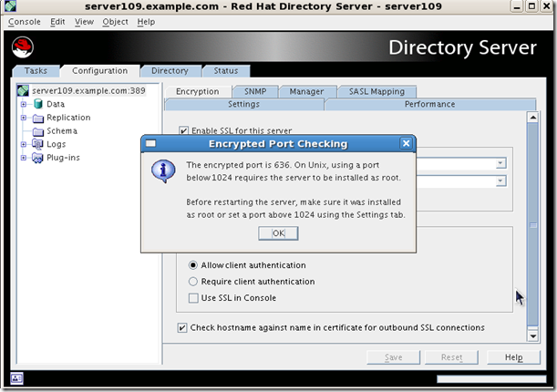This screenshot has width=557, height=392.
Task: Select the Replication tree item label
Action: [68, 118]
